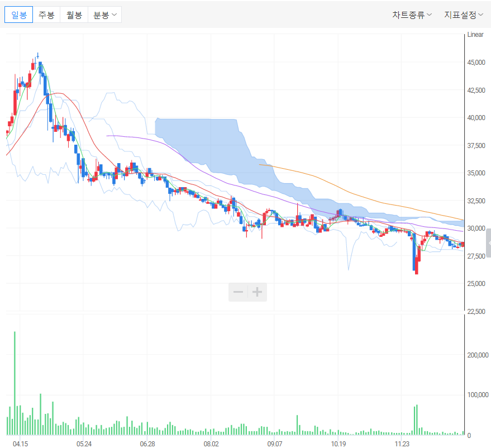
Task: Switch to the 주봉 weekly chart tab
Action: pos(46,15)
